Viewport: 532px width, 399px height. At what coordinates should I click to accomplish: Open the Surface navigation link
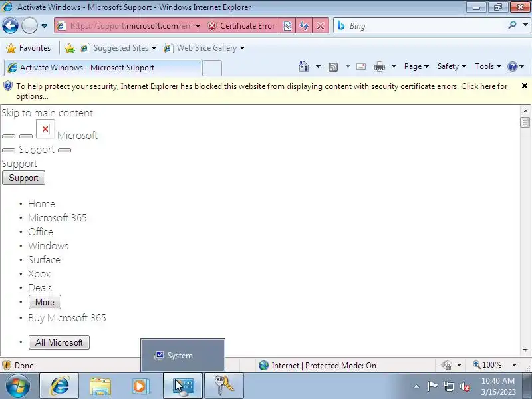pos(44,259)
